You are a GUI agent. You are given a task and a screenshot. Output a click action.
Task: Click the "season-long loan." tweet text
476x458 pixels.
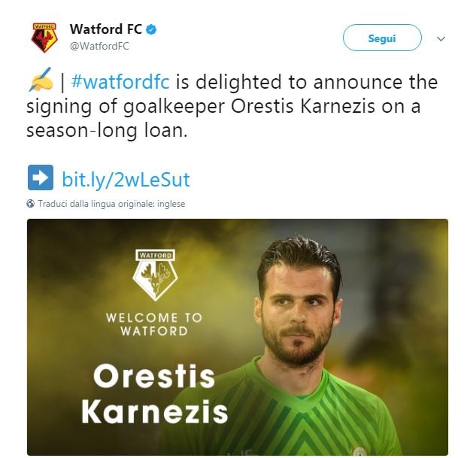pyautogui.click(x=106, y=130)
